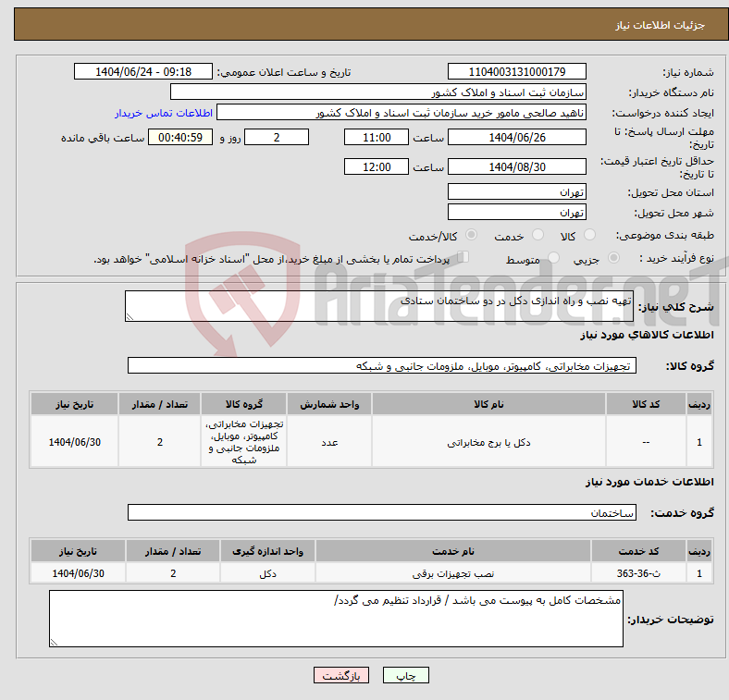Click services row date 1404/06/30
The width and height of the screenshot is (729, 700).
click(78, 573)
